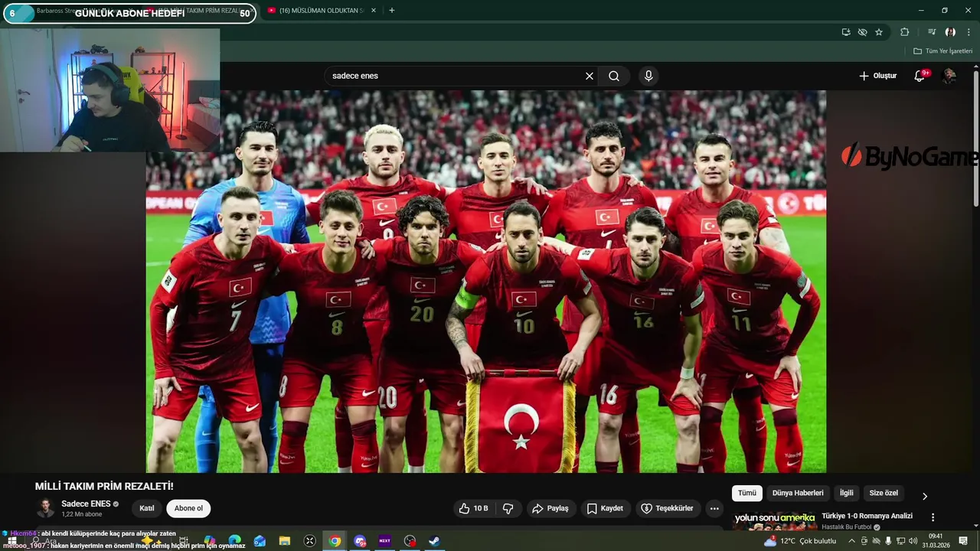Open Sadece ENES channel name link

pos(86,504)
